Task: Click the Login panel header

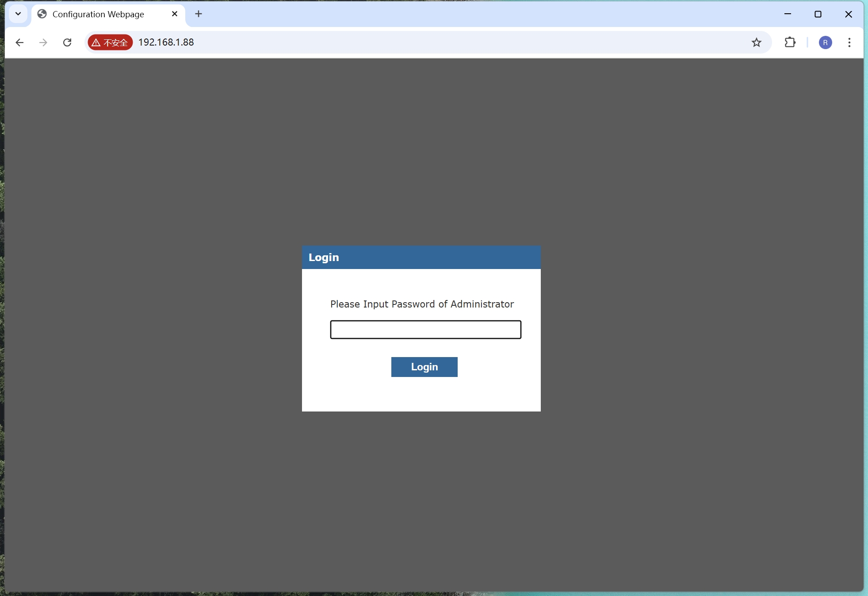Action: coord(421,258)
